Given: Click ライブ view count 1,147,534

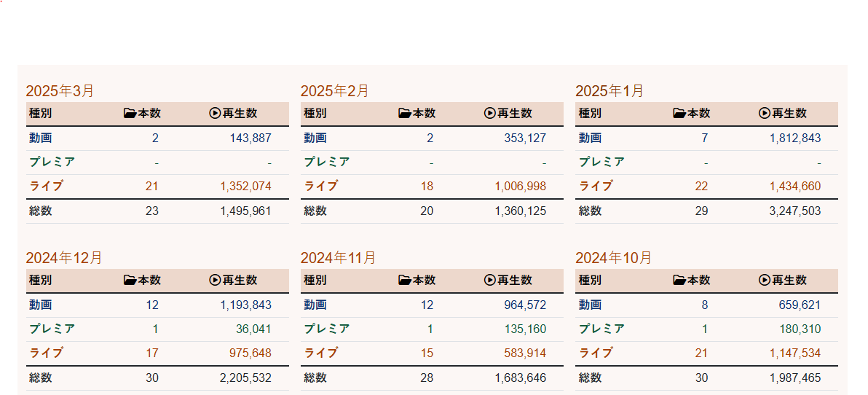Looking at the screenshot, I should click(795, 353).
